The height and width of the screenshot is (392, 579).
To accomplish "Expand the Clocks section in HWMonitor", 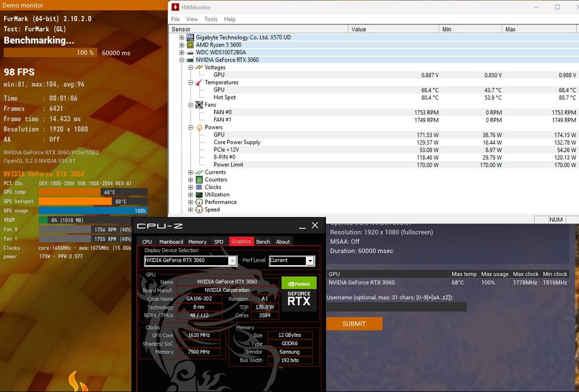I will tap(190, 187).
